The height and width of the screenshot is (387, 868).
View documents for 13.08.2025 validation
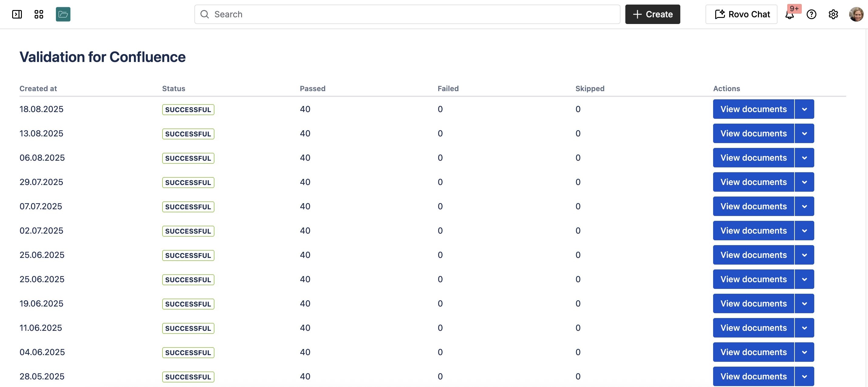pyautogui.click(x=754, y=133)
